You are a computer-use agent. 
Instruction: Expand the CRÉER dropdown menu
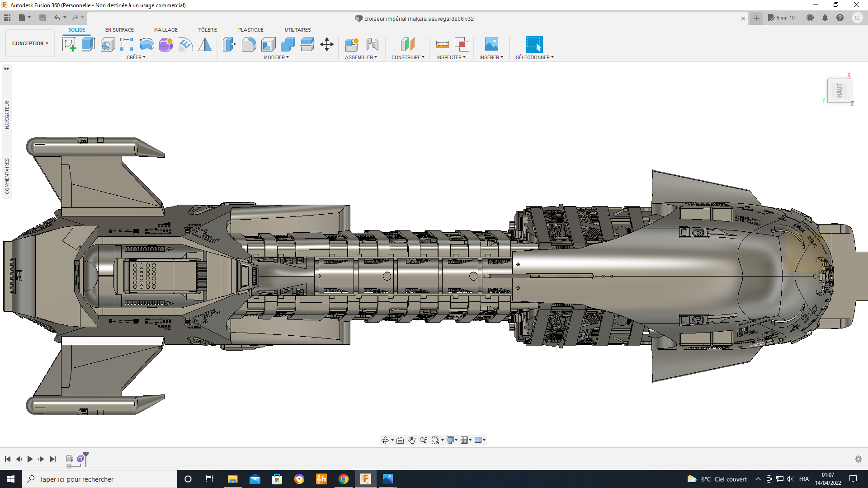[x=136, y=57]
